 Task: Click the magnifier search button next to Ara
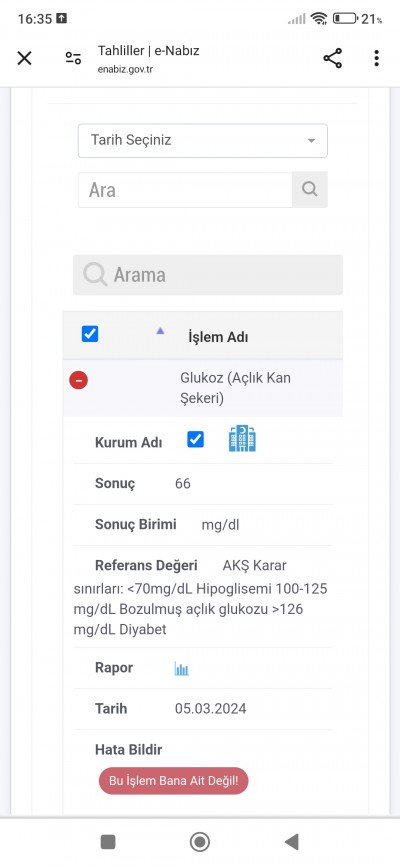(310, 189)
